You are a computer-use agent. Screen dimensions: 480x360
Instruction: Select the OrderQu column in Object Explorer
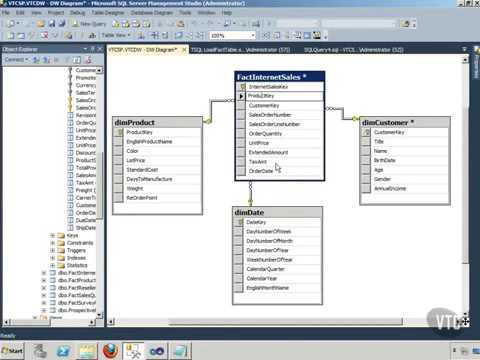coord(86,123)
